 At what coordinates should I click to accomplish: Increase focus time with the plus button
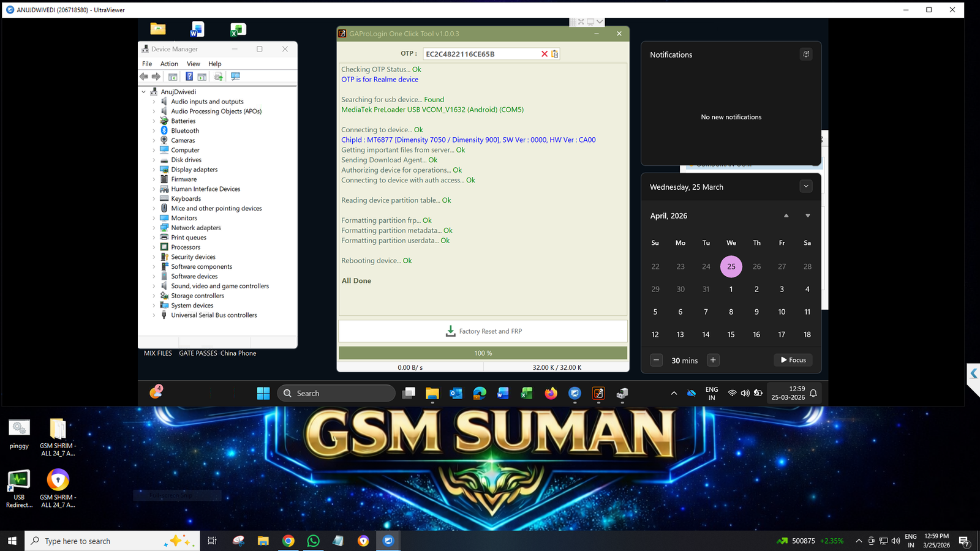pyautogui.click(x=713, y=360)
